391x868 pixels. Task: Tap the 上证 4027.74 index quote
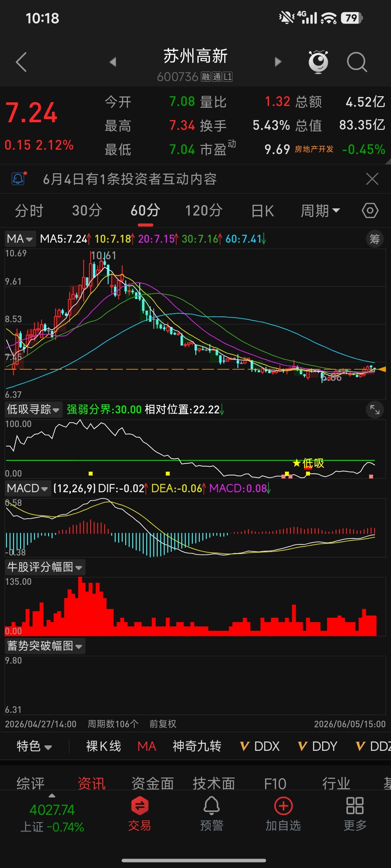click(52, 818)
